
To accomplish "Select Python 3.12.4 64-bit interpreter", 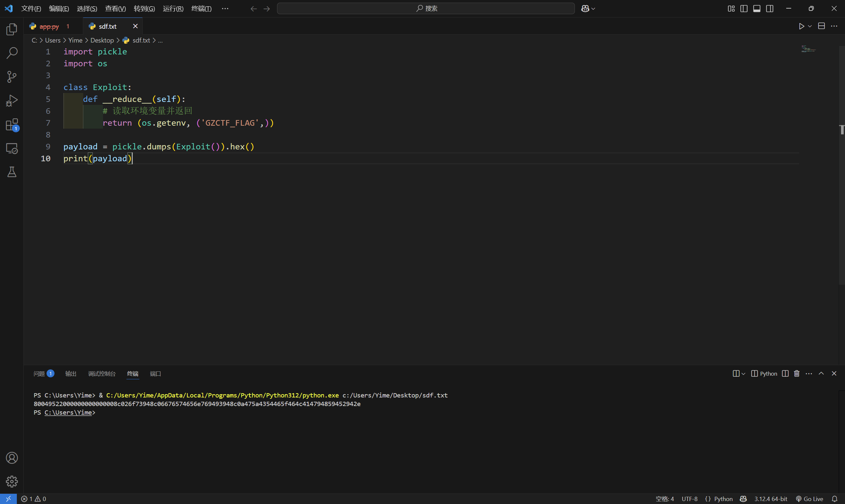I will pyautogui.click(x=771, y=499).
